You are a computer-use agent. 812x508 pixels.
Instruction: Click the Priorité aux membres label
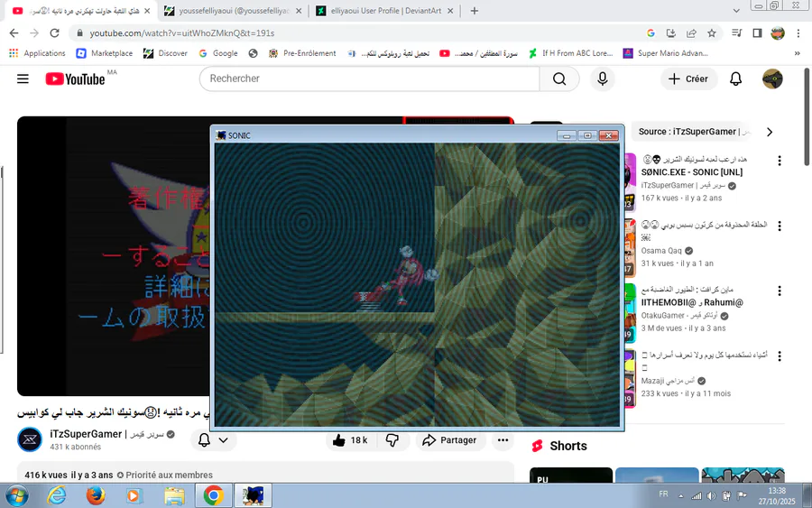[x=169, y=475]
